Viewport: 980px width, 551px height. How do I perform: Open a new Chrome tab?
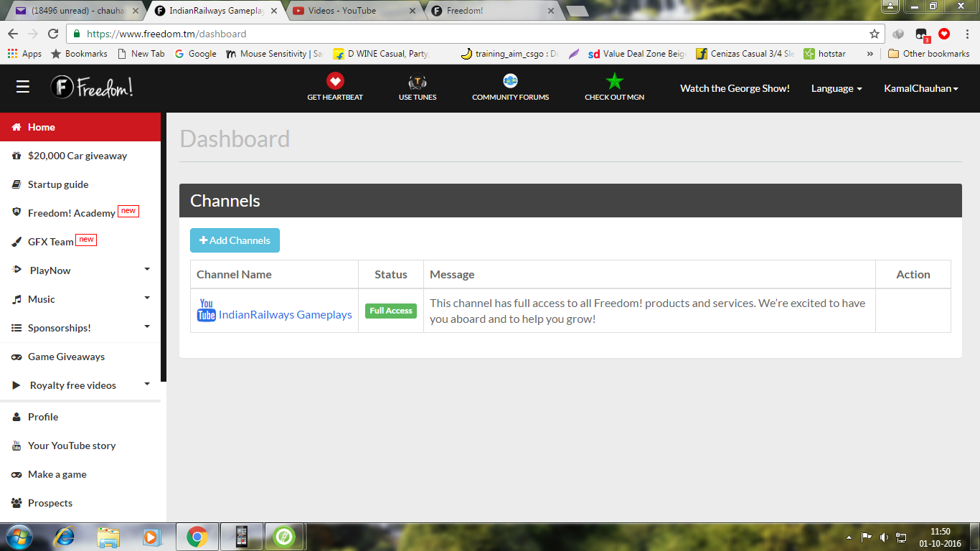pyautogui.click(x=576, y=11)
